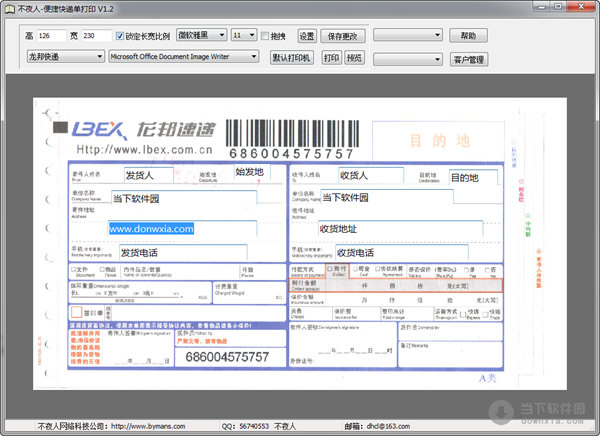Open the 龙邦快递 courier template dropdown
600x436 pixels.
click(x=64, y=58)
